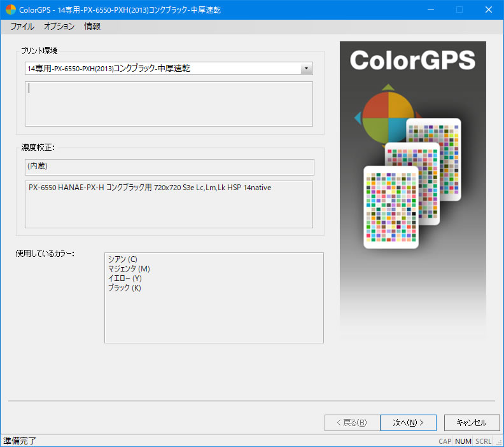Screen dimensions: 504x447
Task: Click the empty print environment description box
Action: (169, 104)
